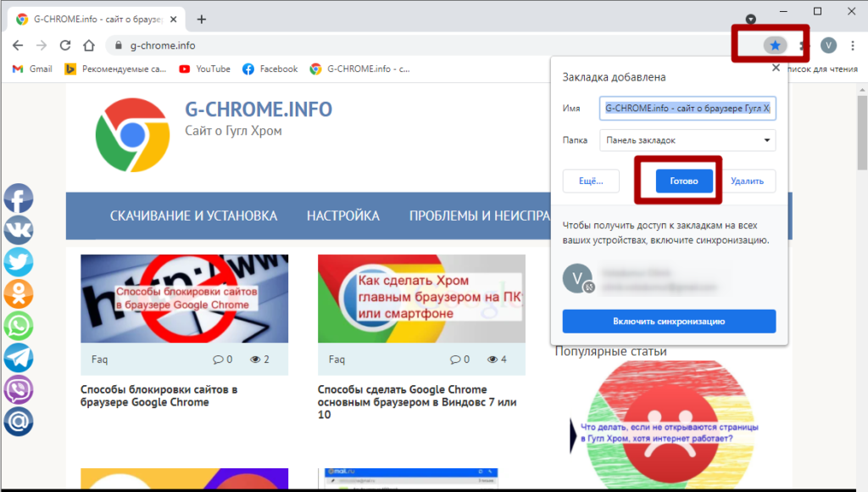Image resolution: width=868 pixels, height=492 pixels.
Task: Open YouTube bookmark
Action: coord(204,69)
